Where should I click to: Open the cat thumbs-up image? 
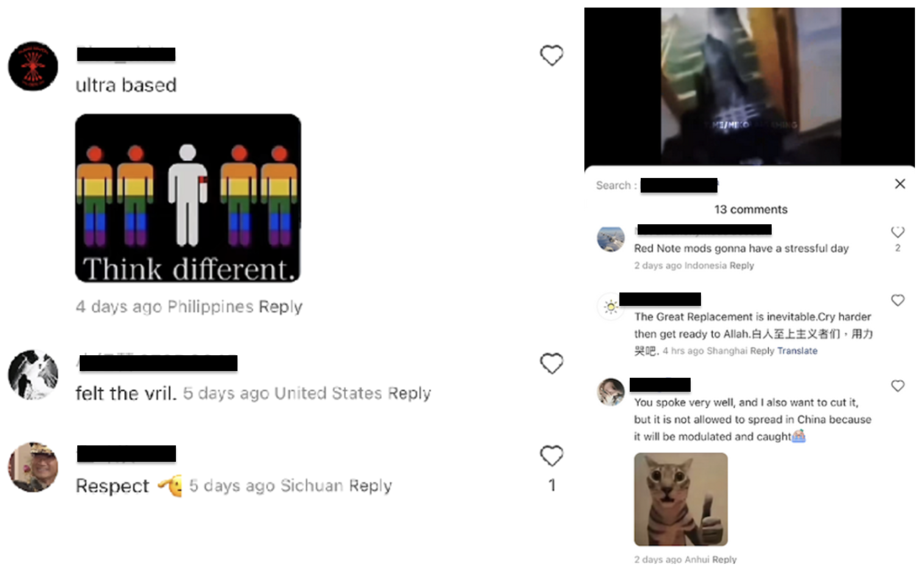click(x=681, y=500)
